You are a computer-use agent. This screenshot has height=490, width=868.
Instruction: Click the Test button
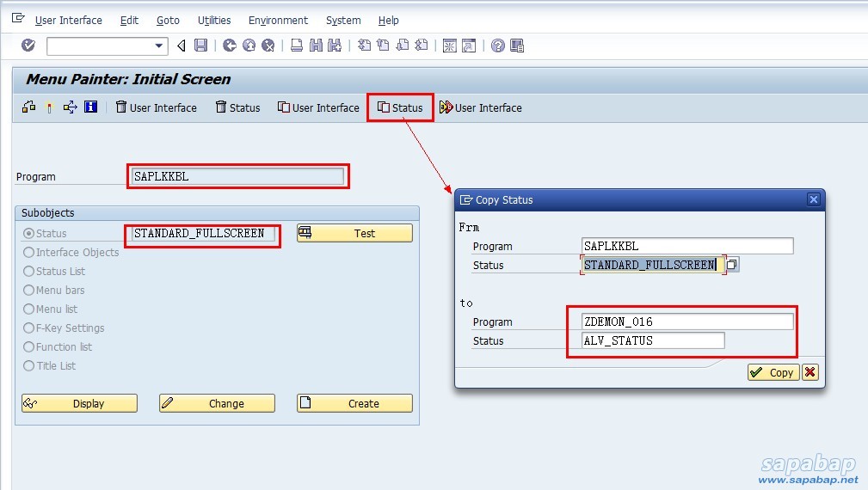[354, 234]
